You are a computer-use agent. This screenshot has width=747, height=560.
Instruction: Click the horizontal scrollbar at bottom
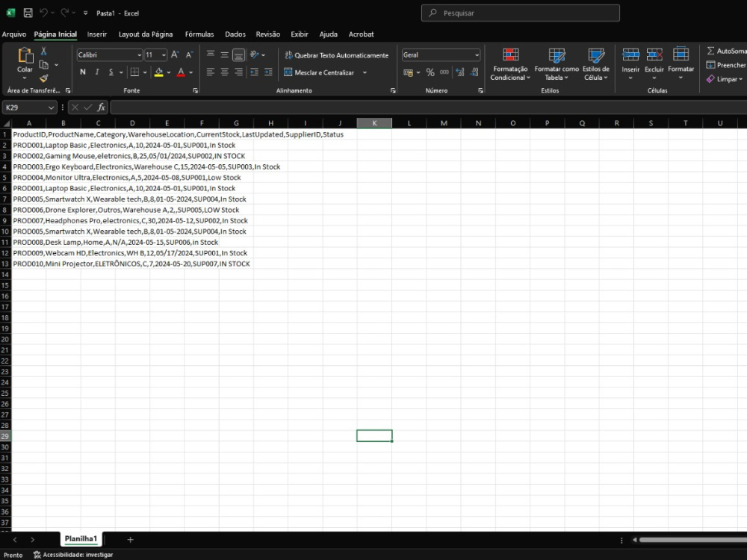692,540
